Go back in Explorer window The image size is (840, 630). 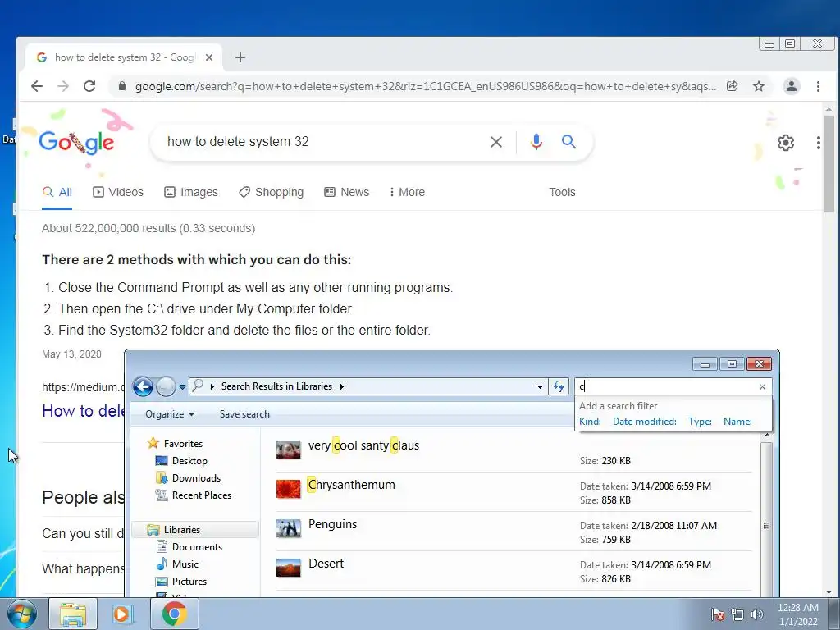coord(143,386)
